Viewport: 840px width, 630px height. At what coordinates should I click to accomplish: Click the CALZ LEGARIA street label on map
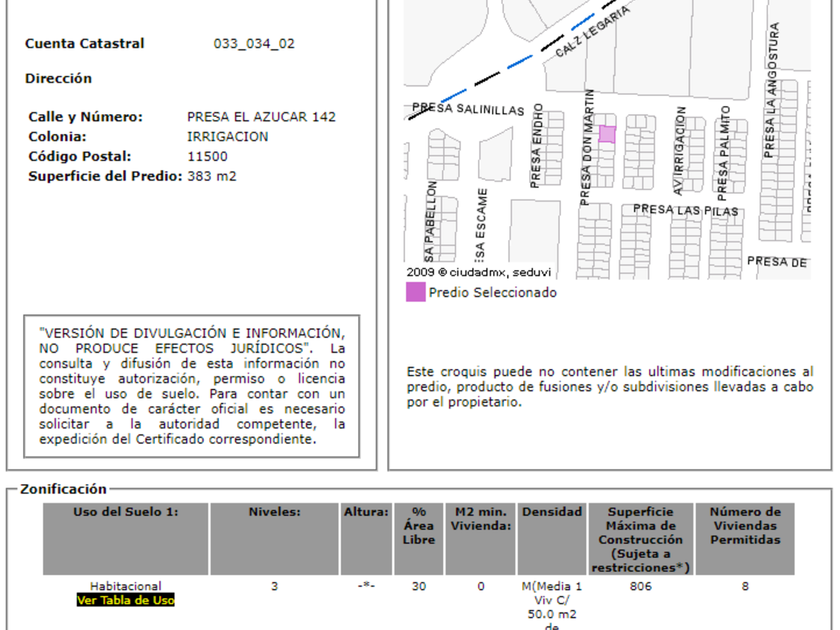click(592, 32)
